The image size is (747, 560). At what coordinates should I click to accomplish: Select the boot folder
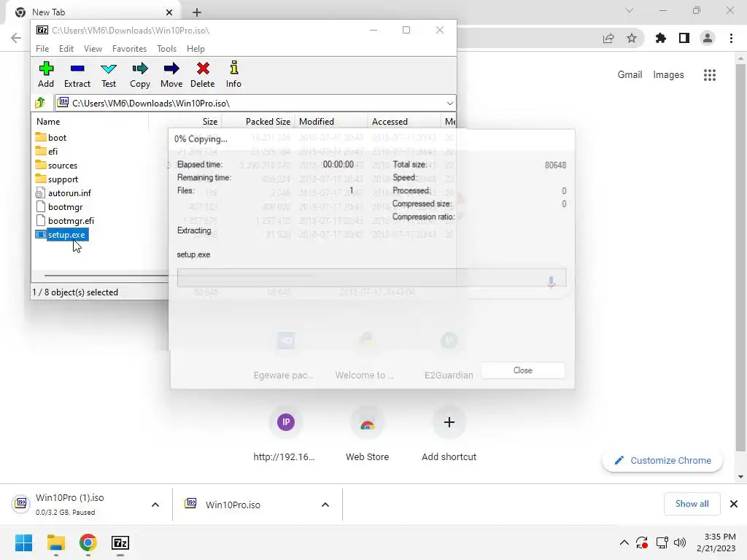pyautogui.click(x=51, y=138)
